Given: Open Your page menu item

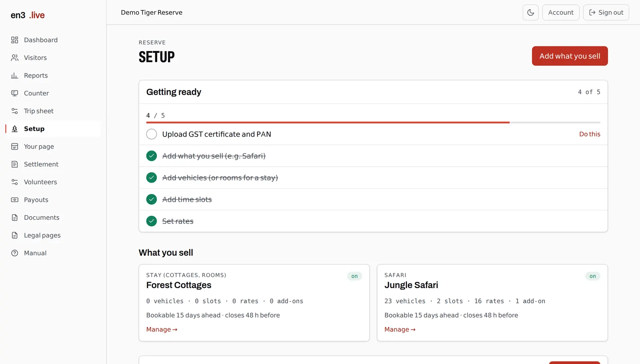Looking at the screenshot, I should (x=54, y=147).
